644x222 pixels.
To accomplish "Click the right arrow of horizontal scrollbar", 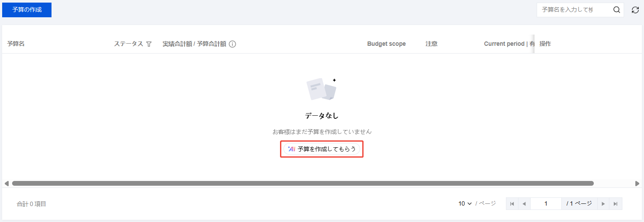I will [x=637, y=184].
